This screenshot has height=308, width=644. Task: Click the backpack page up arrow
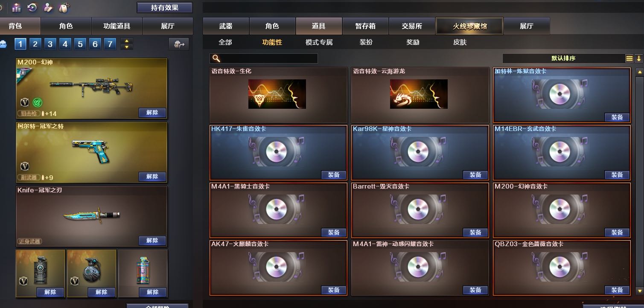tap(127, 41)
